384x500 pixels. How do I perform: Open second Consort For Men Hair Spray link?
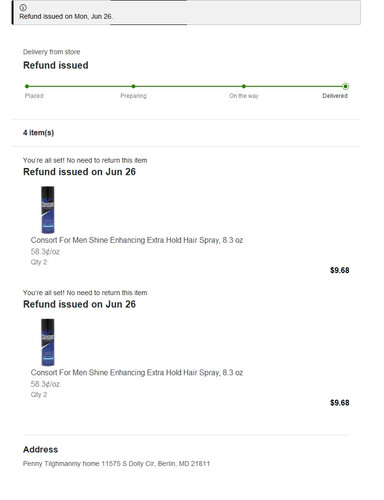[137, 372]
